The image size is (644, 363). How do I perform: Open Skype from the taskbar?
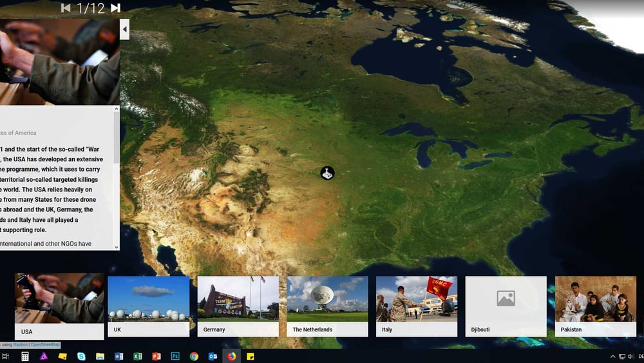(x=81, y=357)
